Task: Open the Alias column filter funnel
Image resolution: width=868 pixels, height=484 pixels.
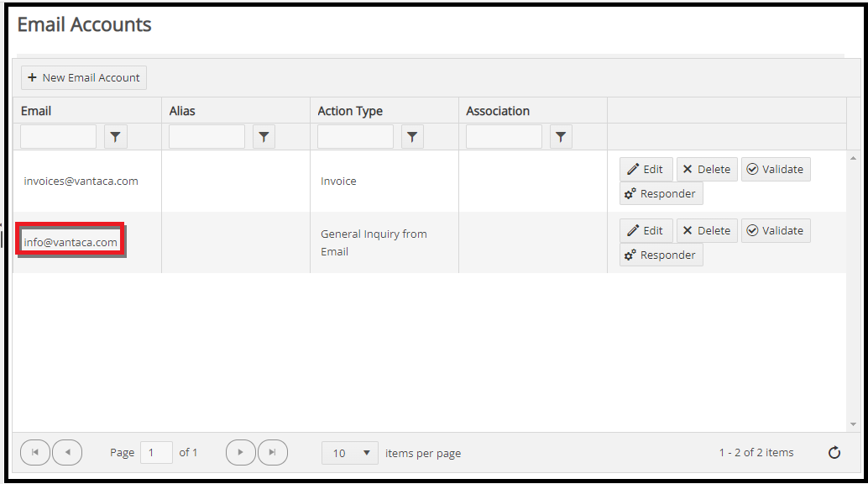Action: (x=264, y=136)
